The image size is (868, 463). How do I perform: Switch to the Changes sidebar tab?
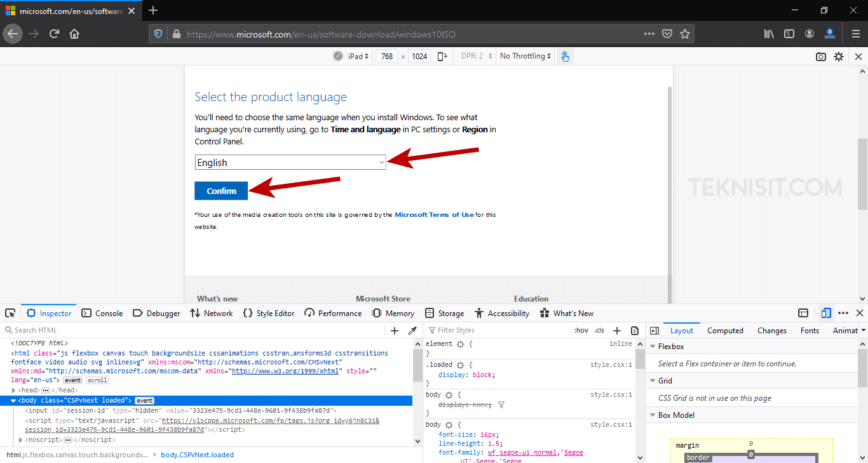click(x=772, y=331)
